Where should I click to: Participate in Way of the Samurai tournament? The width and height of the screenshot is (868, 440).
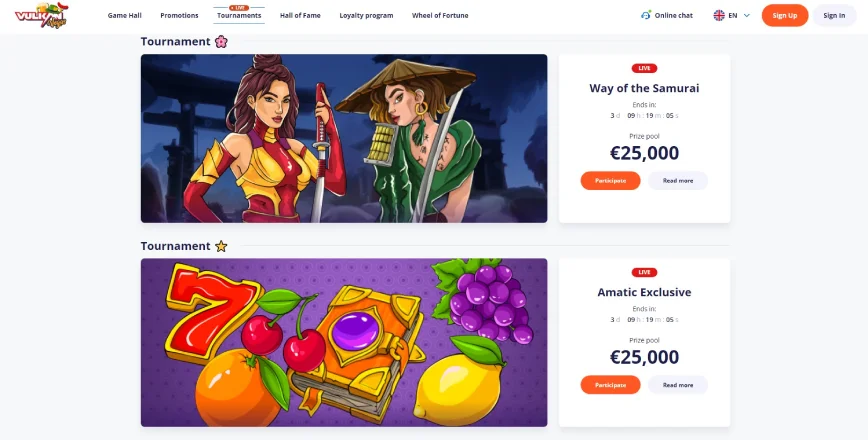[611, 180]
